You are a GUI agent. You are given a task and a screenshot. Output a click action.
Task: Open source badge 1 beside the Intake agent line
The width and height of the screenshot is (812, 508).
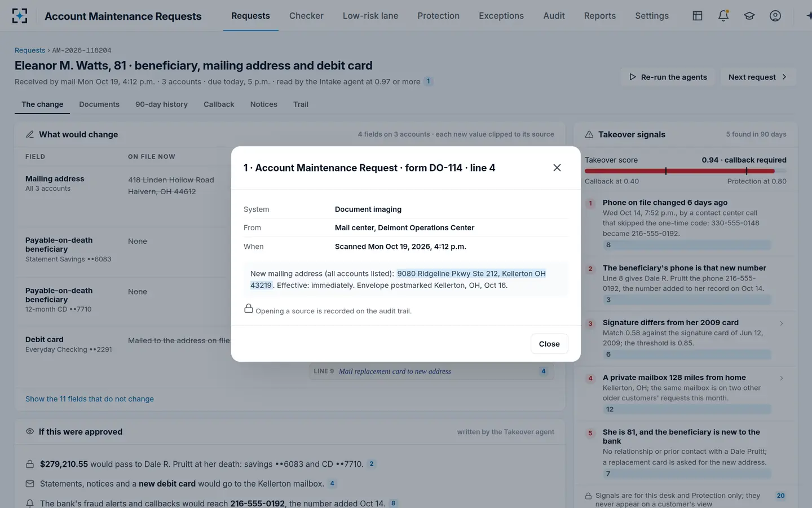pos(429,81)
